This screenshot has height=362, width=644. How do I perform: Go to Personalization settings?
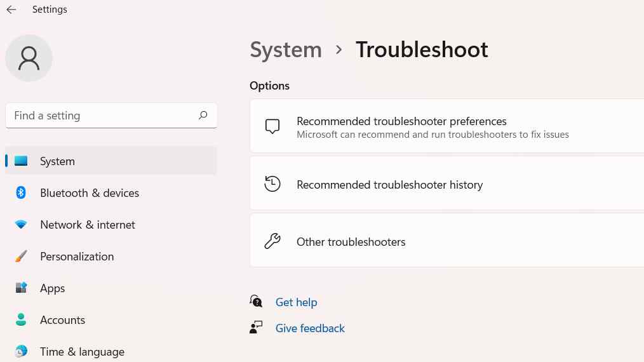111,256
